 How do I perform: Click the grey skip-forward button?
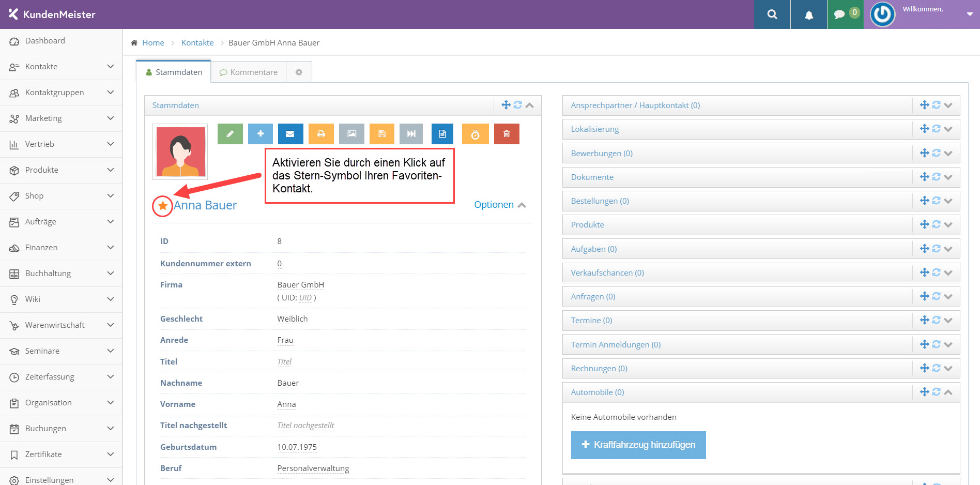(x=411, y=134)
